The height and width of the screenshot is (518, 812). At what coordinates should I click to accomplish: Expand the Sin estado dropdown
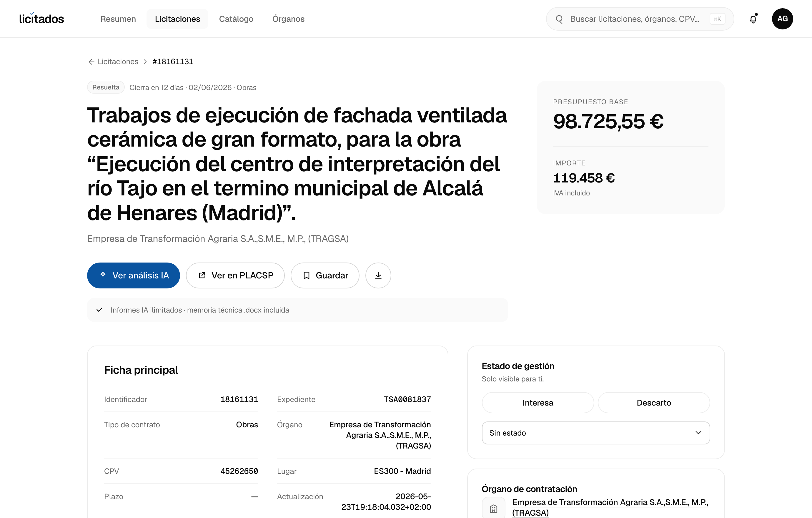click(596, 433)
